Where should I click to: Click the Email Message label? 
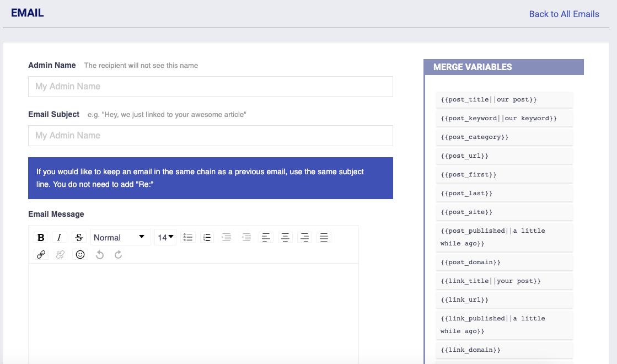click(x=56, y=214)
